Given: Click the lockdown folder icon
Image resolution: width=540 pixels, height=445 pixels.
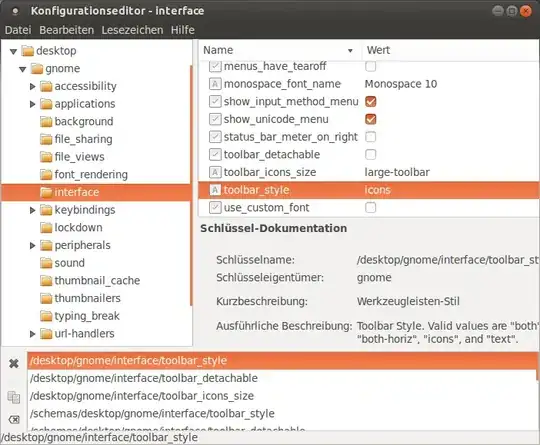Looking at the screenshot, I should coord(46,228).
